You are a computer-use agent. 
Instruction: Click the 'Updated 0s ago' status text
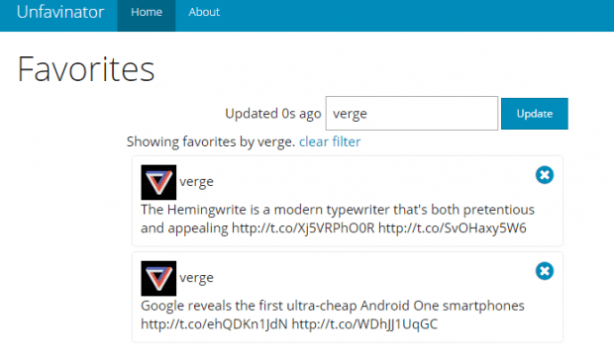pyautogui.click(x=273, y=114)
